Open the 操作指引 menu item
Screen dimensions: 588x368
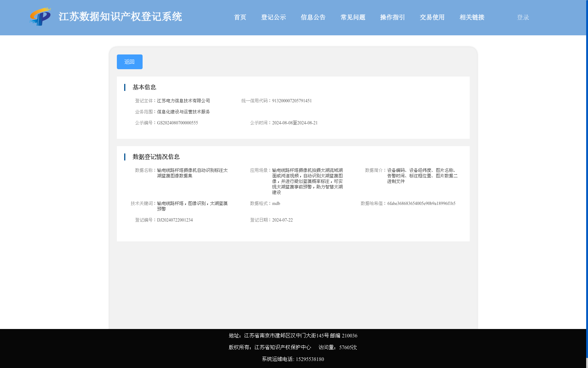(392, 17)
